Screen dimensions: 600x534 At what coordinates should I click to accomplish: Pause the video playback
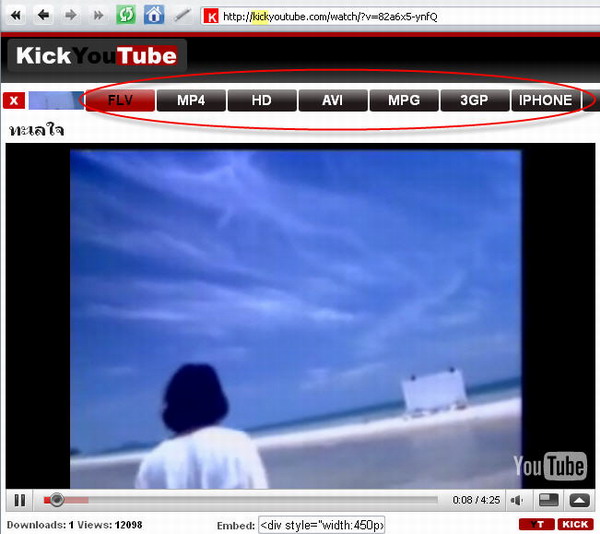[20, 500]
